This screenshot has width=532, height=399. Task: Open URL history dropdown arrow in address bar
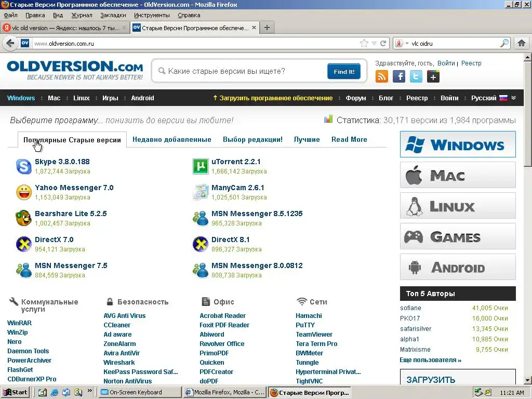pyautogui.click(x=374, y=44)
